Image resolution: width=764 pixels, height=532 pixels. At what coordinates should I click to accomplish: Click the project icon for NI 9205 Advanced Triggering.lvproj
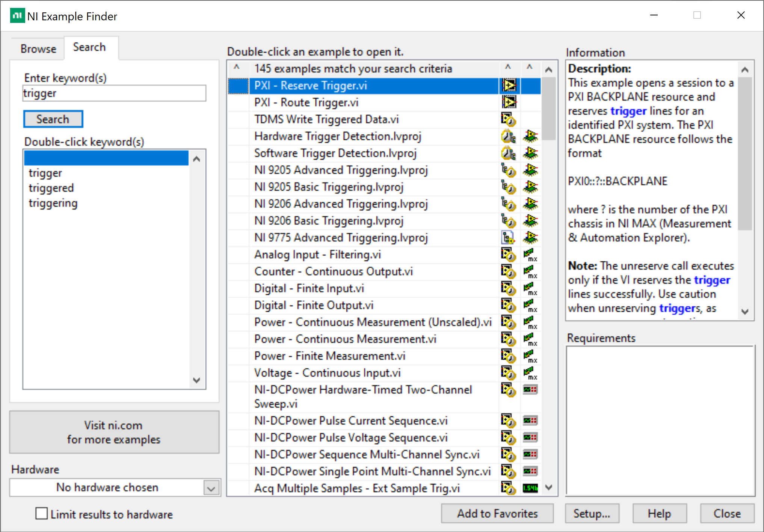pos(509,170)
